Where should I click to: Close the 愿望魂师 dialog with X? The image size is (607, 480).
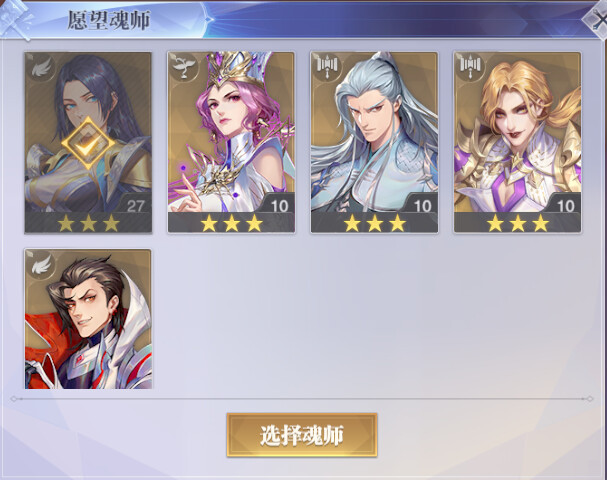click(x=597, y=21)
